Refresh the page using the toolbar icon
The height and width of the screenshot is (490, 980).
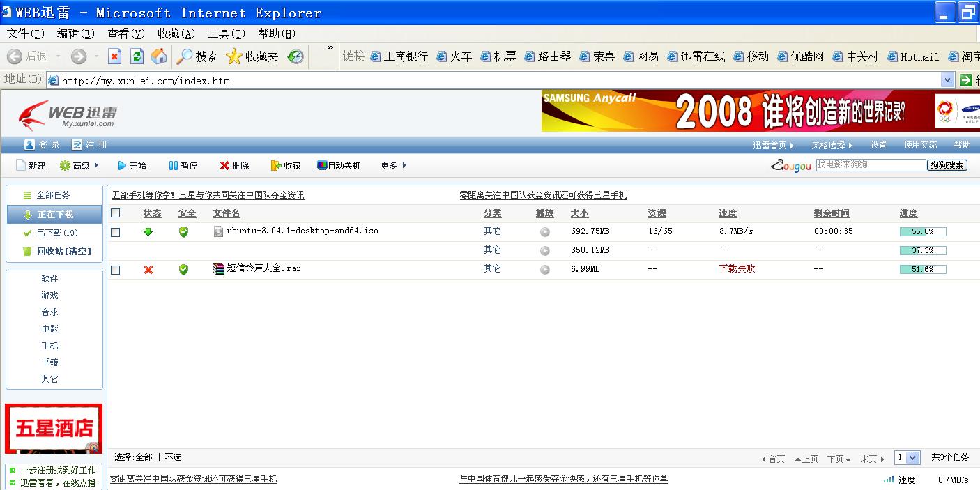(x=137, y=56)
